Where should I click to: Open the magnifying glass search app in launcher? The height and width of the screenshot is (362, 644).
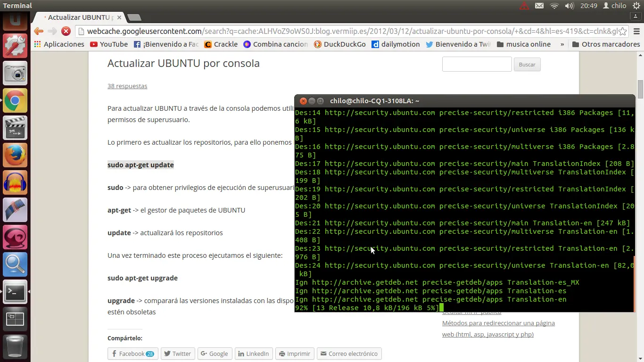point(15,265)
